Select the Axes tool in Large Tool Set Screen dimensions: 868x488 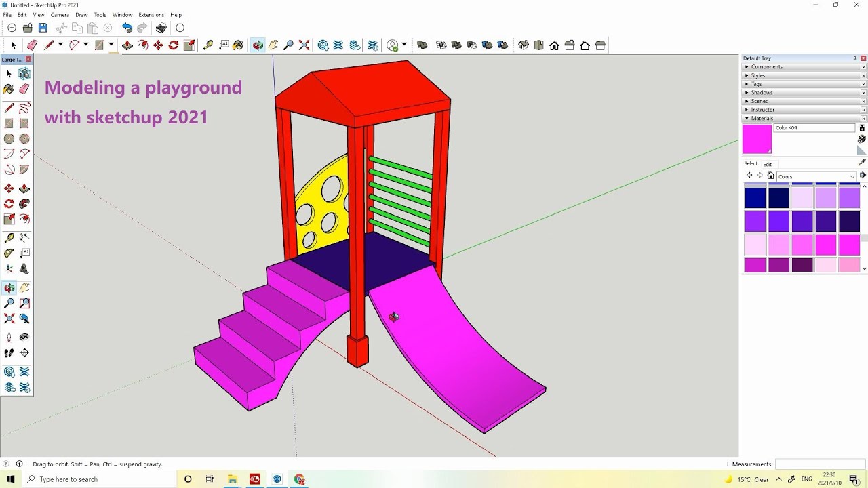pyautogui.click(x=9, y=268)
